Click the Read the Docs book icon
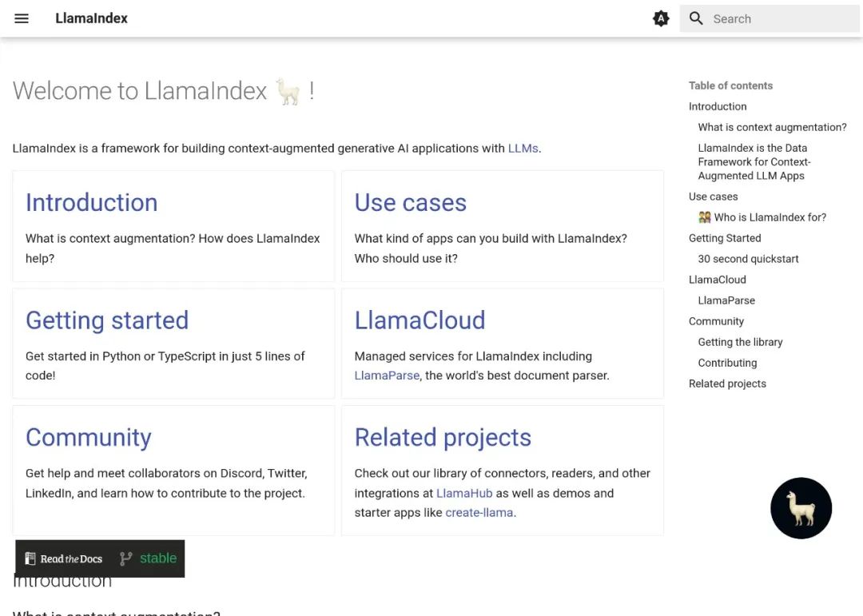The width and height of the screenshot is (863, 616). coord(30,558)
